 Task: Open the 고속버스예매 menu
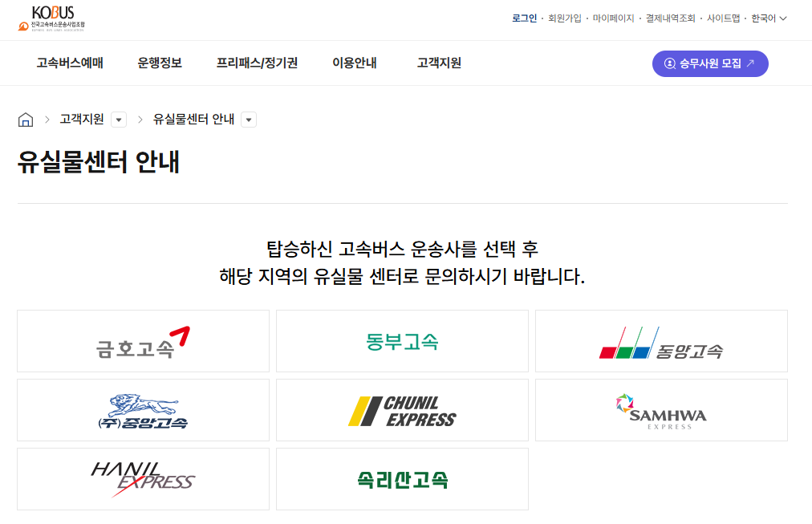70,63
